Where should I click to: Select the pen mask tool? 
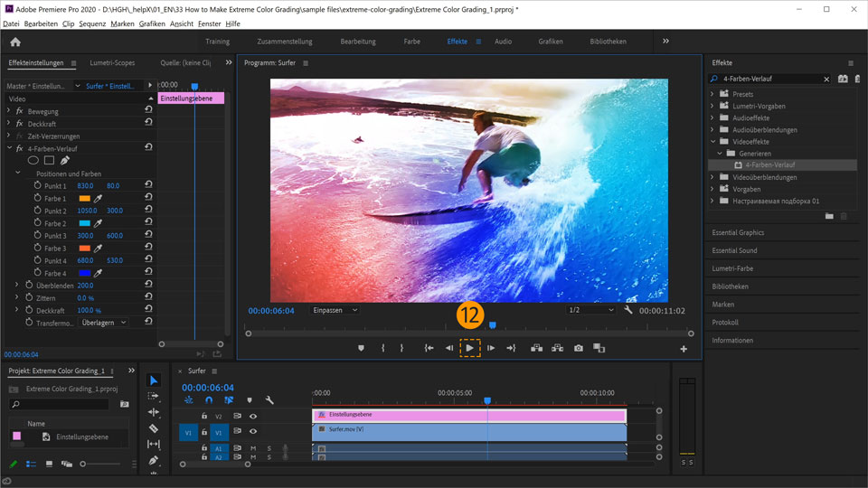[65, 161]
